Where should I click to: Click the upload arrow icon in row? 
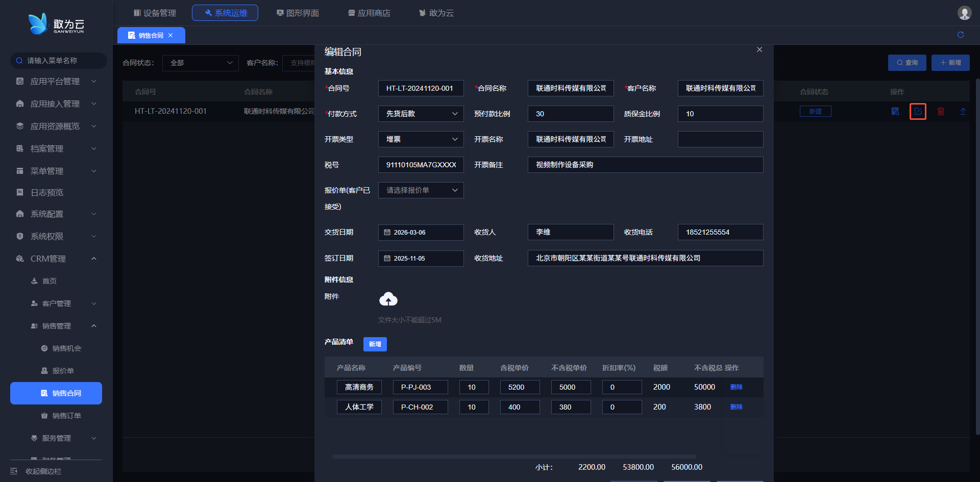tap(963, 111)
